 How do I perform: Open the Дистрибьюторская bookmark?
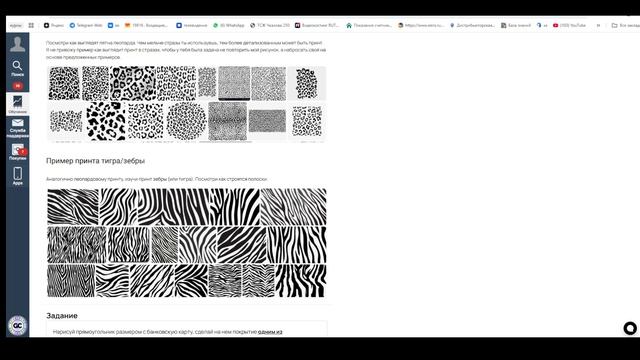tap(472, 25)
